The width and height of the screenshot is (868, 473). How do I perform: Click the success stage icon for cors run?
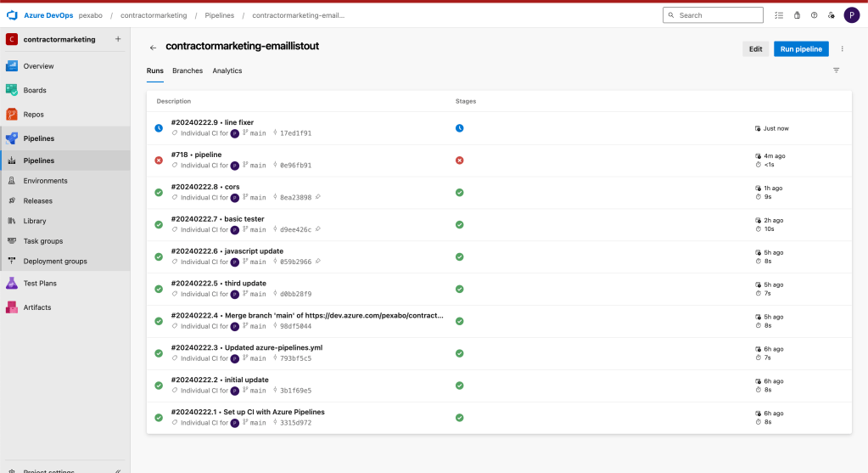tap(460, 192)
